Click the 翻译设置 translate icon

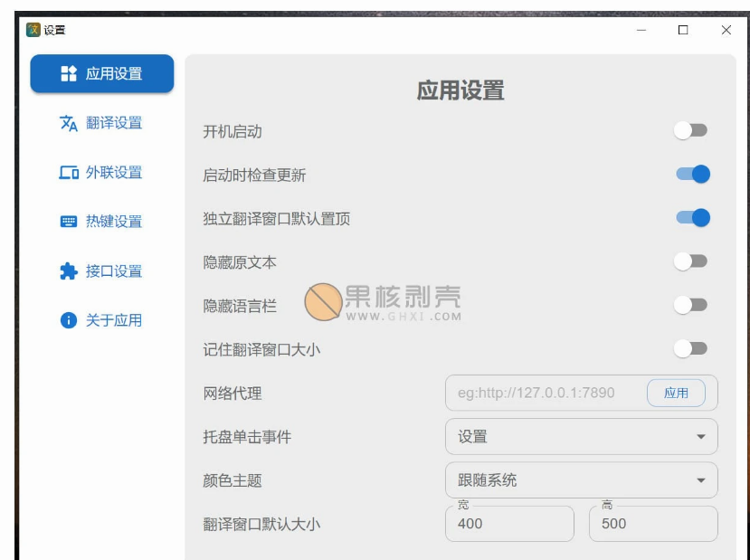tap(69, 123)
